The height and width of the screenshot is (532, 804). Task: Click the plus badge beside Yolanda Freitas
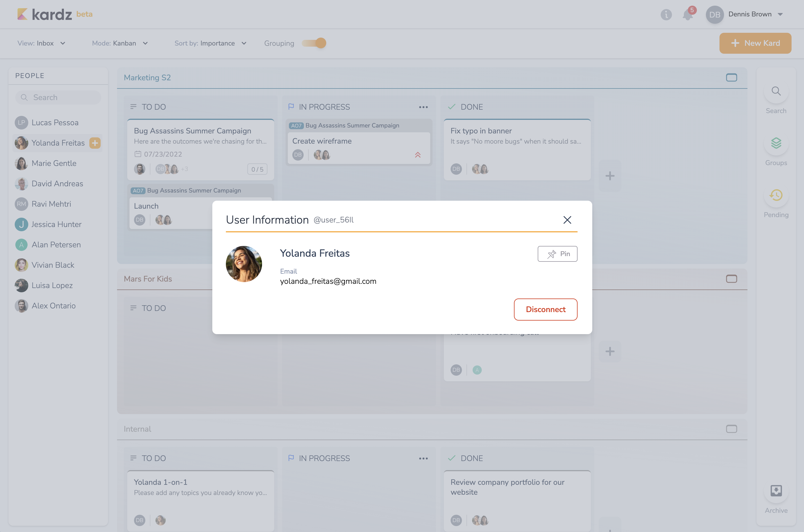[95, 143]
